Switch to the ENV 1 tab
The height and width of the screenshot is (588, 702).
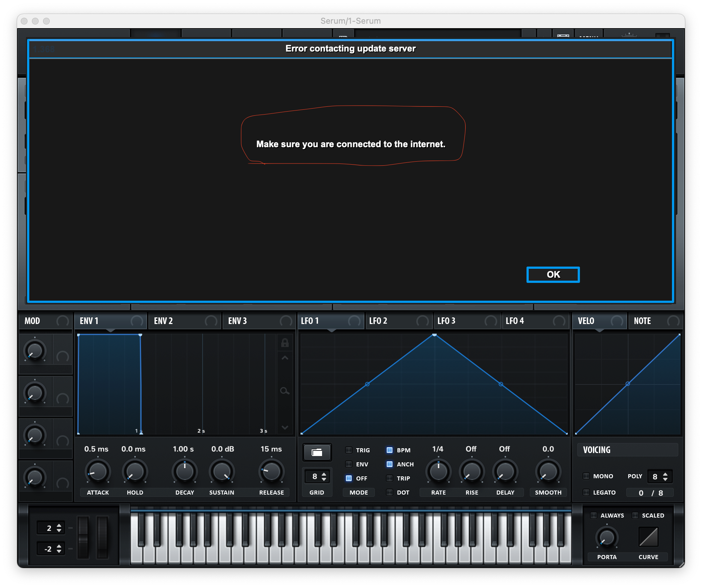(111, 321)
